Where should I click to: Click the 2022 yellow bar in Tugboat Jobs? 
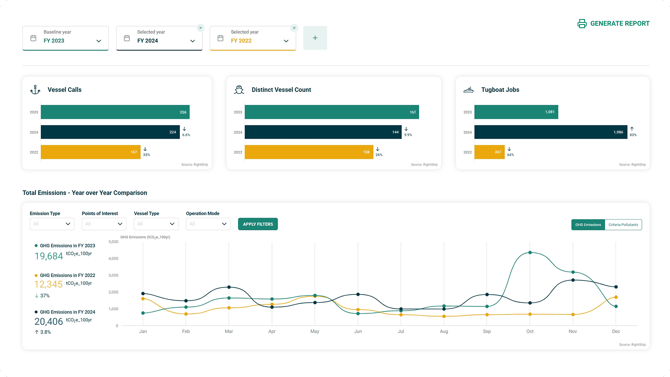click(x=489, y=152)
